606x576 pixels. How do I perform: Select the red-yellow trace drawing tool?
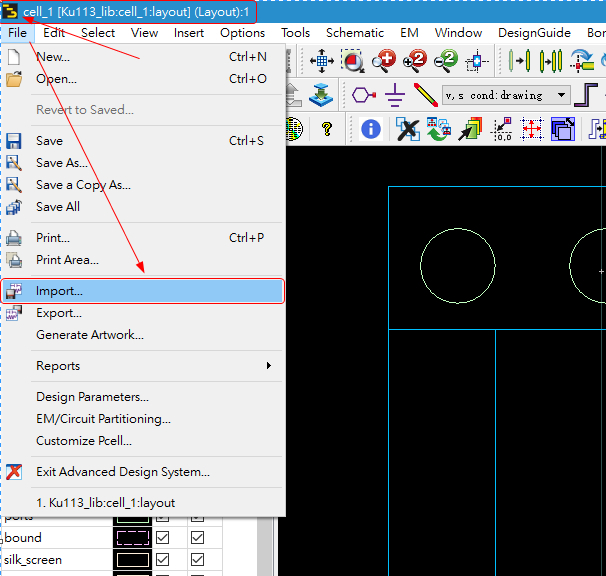[x=426, y=95]
